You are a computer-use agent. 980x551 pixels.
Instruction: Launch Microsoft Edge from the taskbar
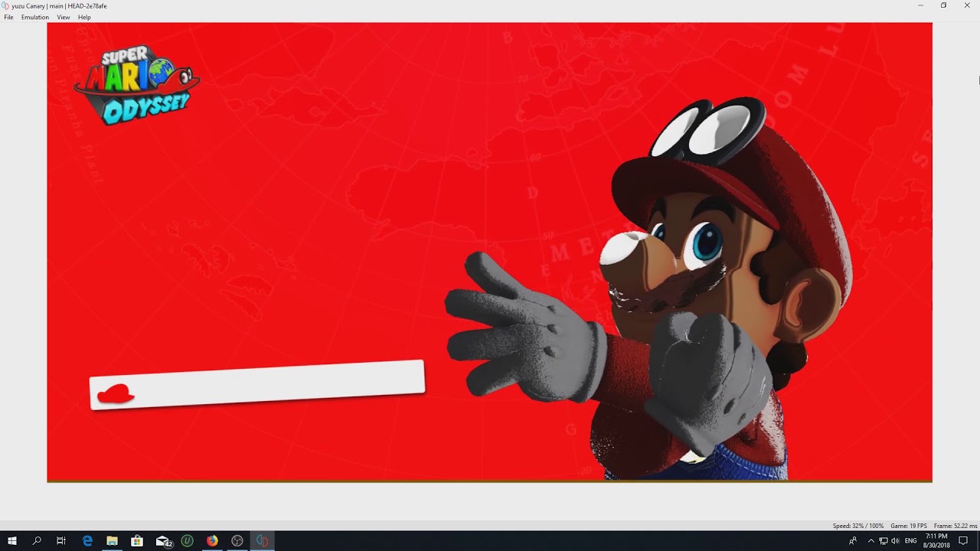pyautogui.click(x=87, y=541)
